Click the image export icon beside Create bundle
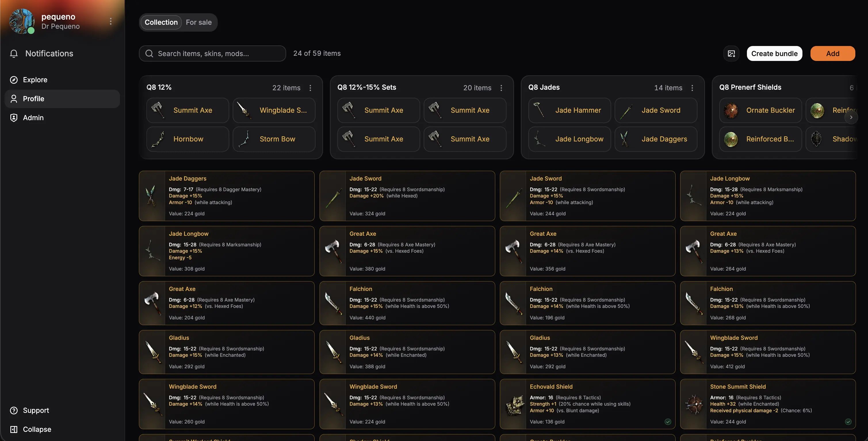 click(x=731, y=53)
